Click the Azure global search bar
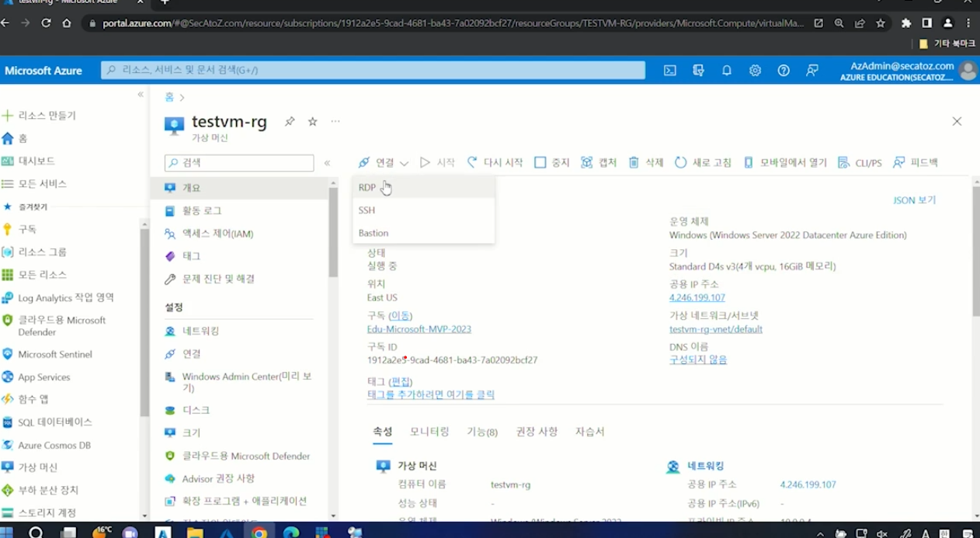This screenshot has height=538, width=980. (373, 71)
